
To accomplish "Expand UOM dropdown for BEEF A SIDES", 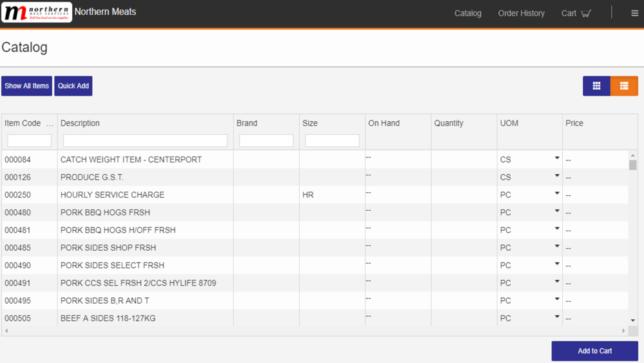I will click(557, 317).
